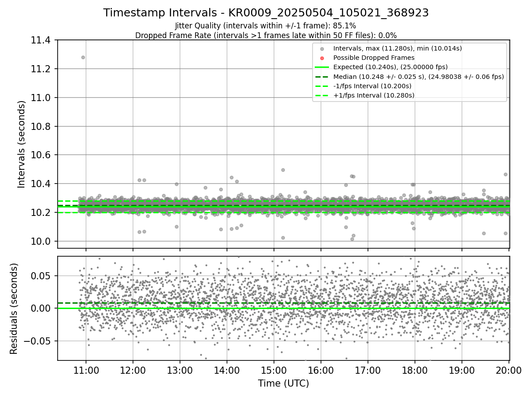
Task: Click the 10.4 y-axis tick label
Action: (42, 184)
